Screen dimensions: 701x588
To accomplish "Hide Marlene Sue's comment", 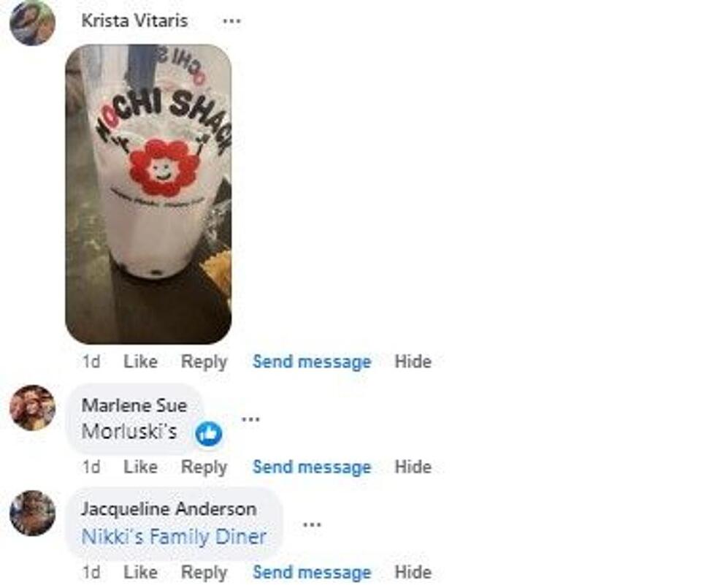I will (x=413, y=467).
